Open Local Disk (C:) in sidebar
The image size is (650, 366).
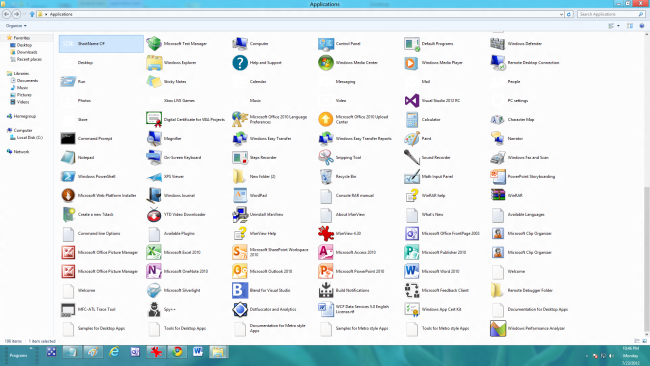(x=29, y=137)
